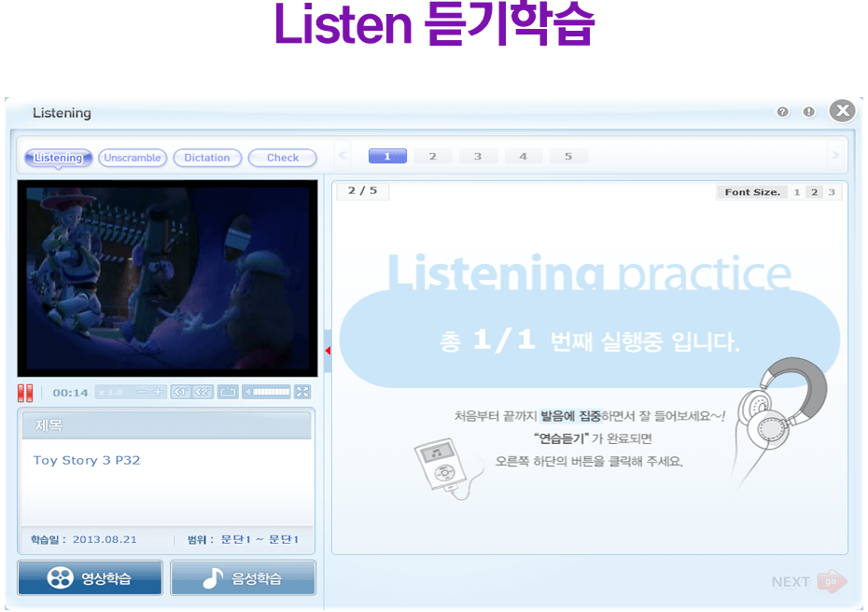Image resolution: width=868 pixels, height=612 pixels.
Task: Click the next pages arrow
Action: click(x=834, y=156)
